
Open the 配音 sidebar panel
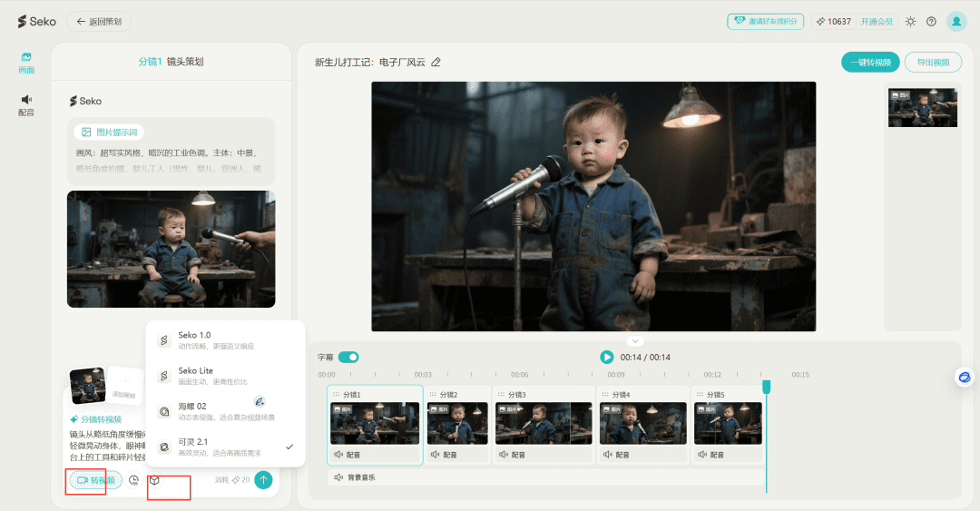[26, 105]
